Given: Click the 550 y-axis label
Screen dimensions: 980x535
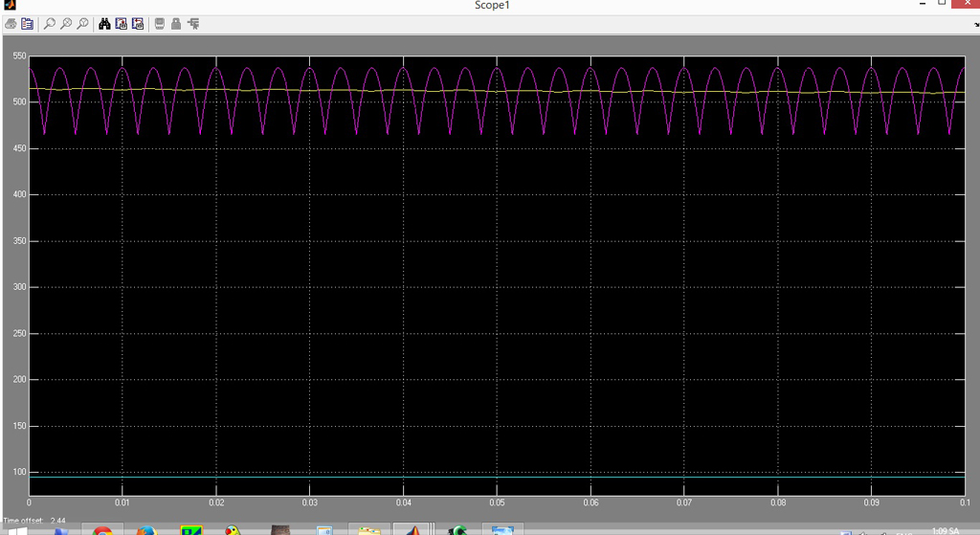Looking at the screenshot, I should click(x=19, y=56).
